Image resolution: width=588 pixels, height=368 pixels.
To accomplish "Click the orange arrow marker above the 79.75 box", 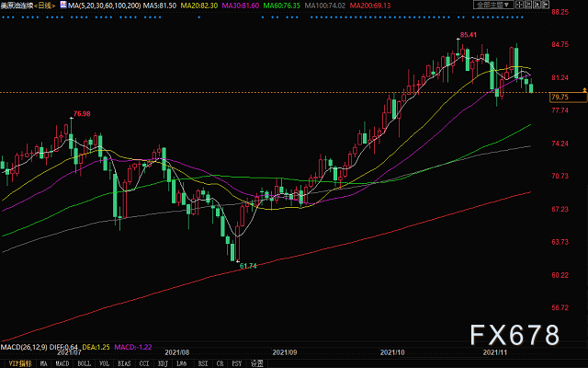I will [584, 90].
